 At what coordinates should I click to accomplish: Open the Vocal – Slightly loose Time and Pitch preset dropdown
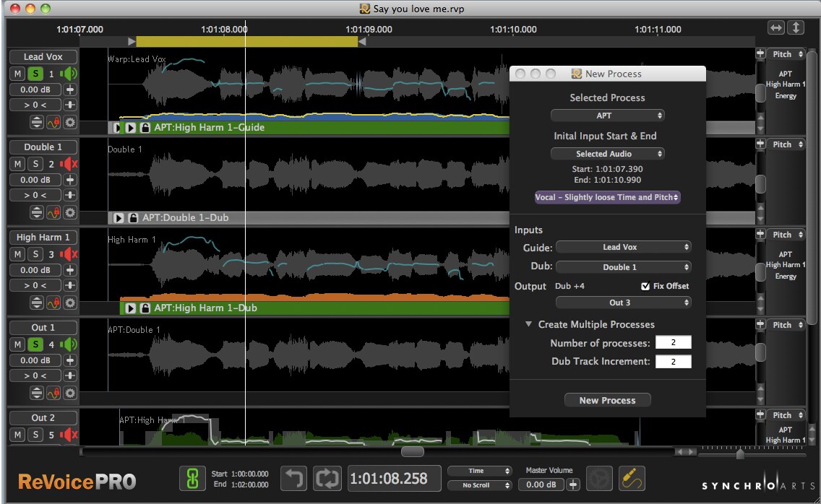pyautogui.click(x=607, y=197)
